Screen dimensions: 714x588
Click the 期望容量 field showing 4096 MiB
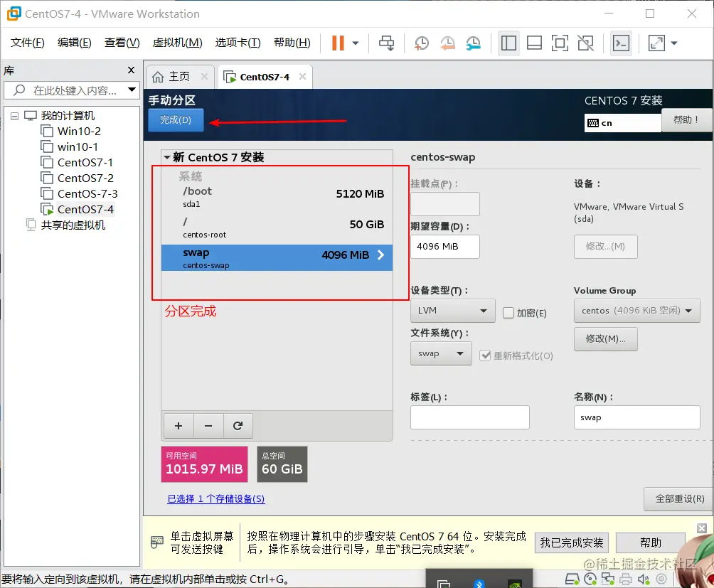[x=445, y=247]
